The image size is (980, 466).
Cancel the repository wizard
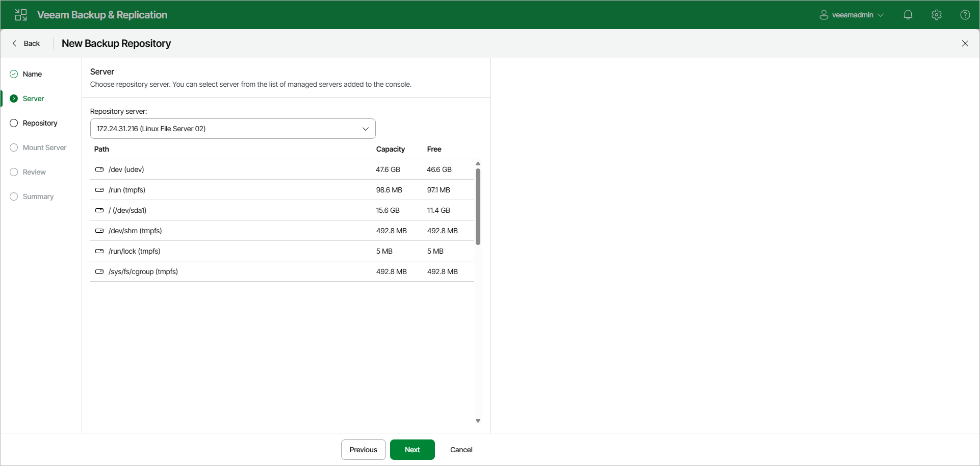click(461, 450)
